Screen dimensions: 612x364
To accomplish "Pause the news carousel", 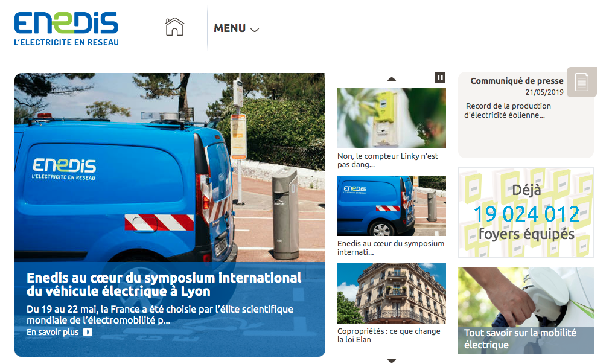I will (x=440, y=77).
